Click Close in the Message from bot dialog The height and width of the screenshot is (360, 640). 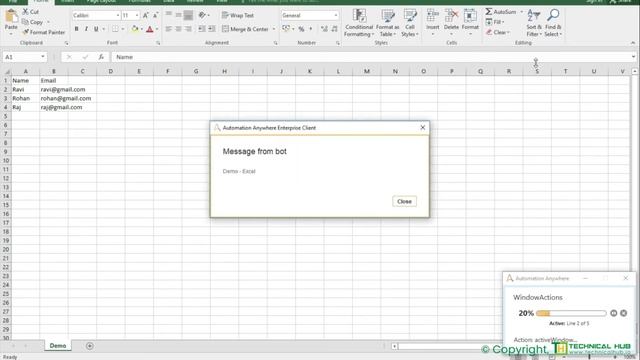click(x=404, y=201)
